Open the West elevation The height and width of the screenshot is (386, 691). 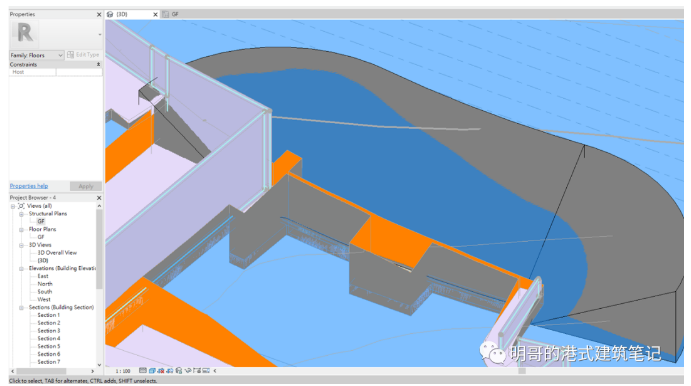44,300
